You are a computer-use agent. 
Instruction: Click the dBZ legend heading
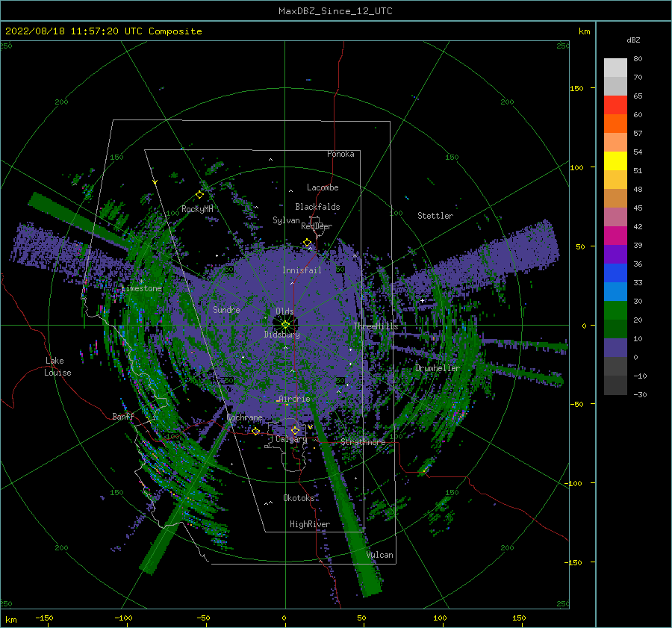click(x=633, y=40)
